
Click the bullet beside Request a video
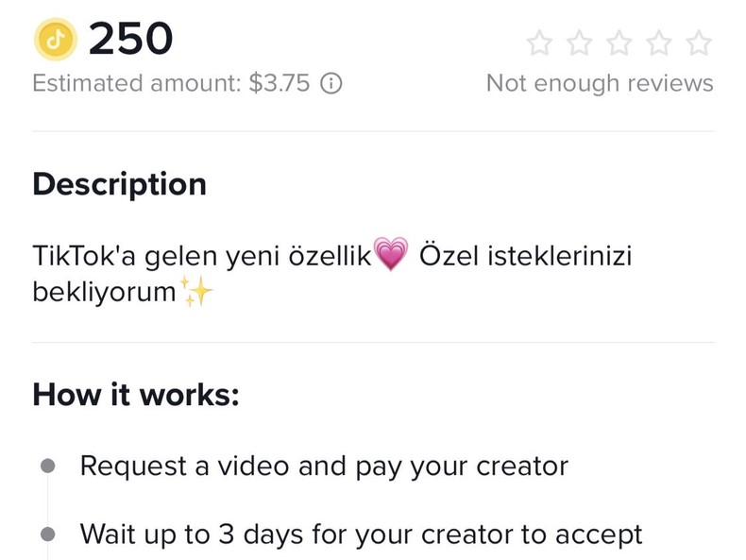(47, 467)
